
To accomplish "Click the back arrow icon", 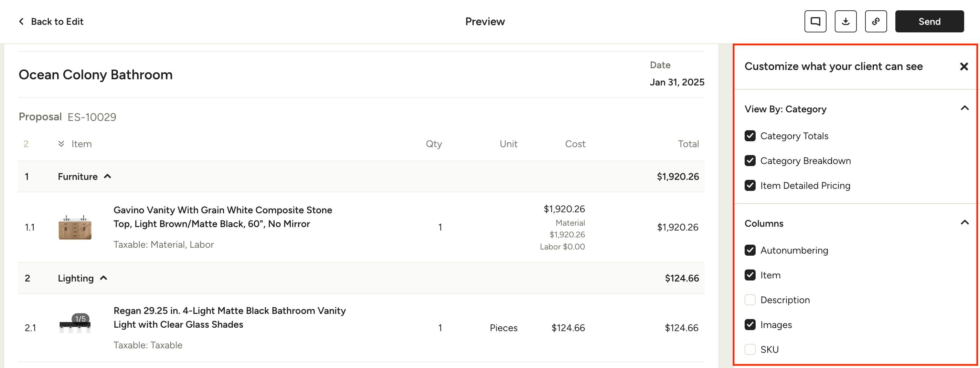I will (21, 21).
